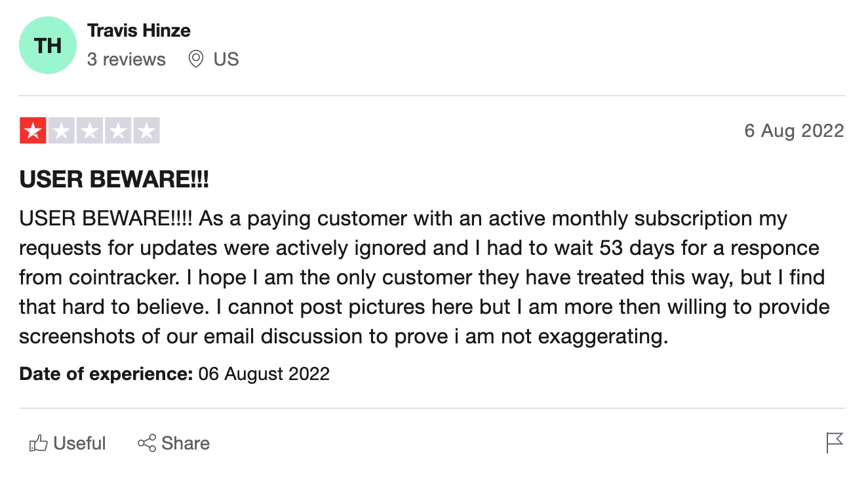Click the second grey rating star
The height and width of the screenshot is (477, 868).
click(x=61, y=131)
